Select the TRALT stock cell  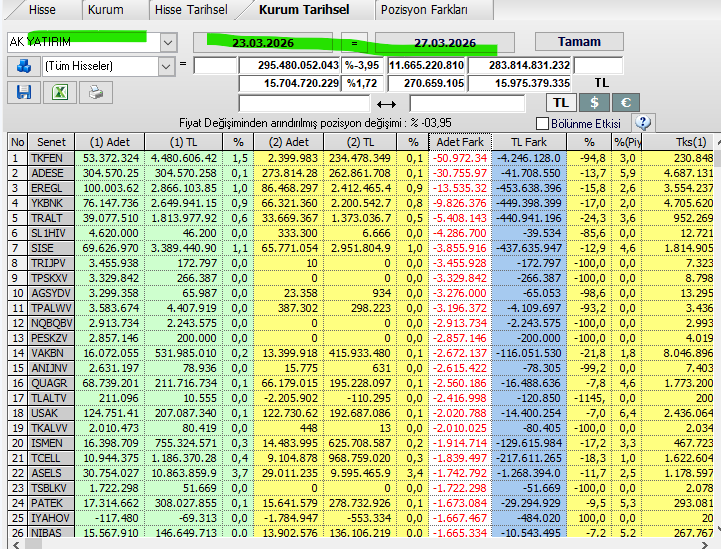pos(51,218)
